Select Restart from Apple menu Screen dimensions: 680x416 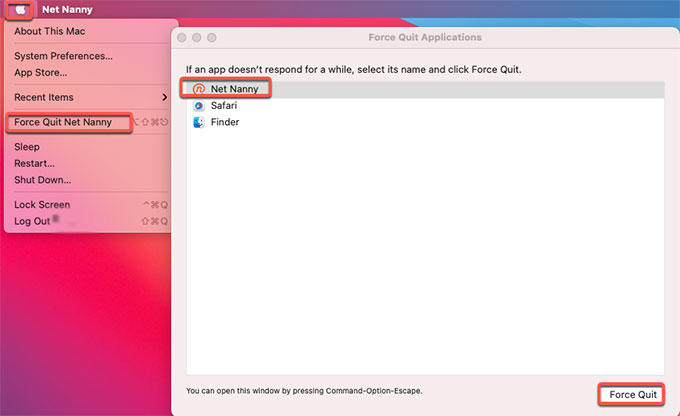point(35,163)
